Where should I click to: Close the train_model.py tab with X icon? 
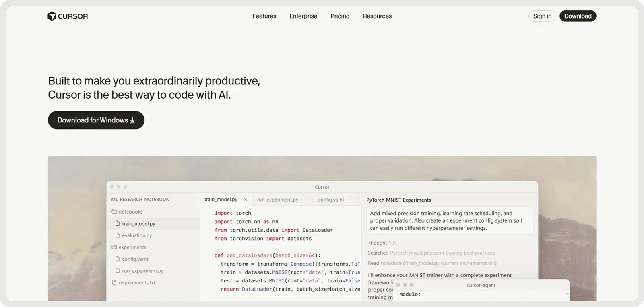click(x=245, y=200)
